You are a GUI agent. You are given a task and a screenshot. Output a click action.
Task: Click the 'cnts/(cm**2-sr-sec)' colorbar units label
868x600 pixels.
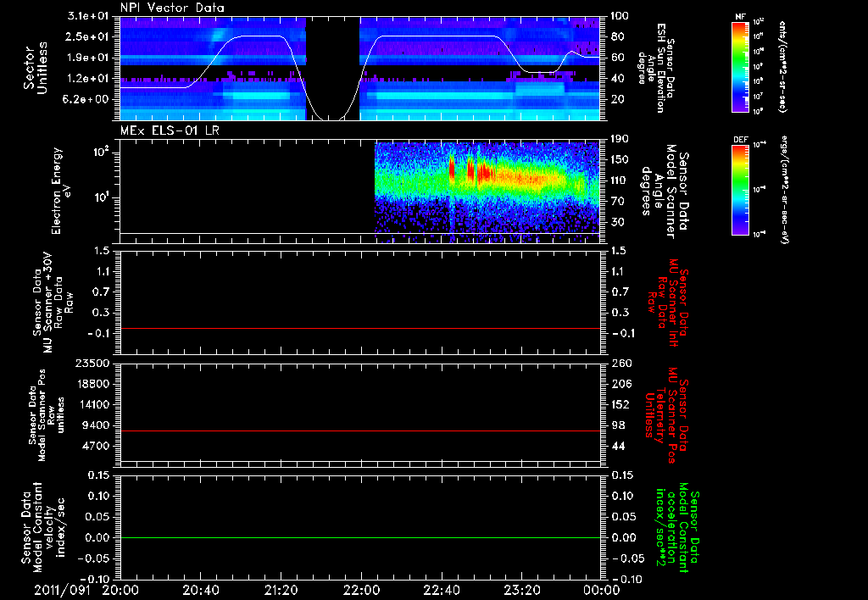782,66
